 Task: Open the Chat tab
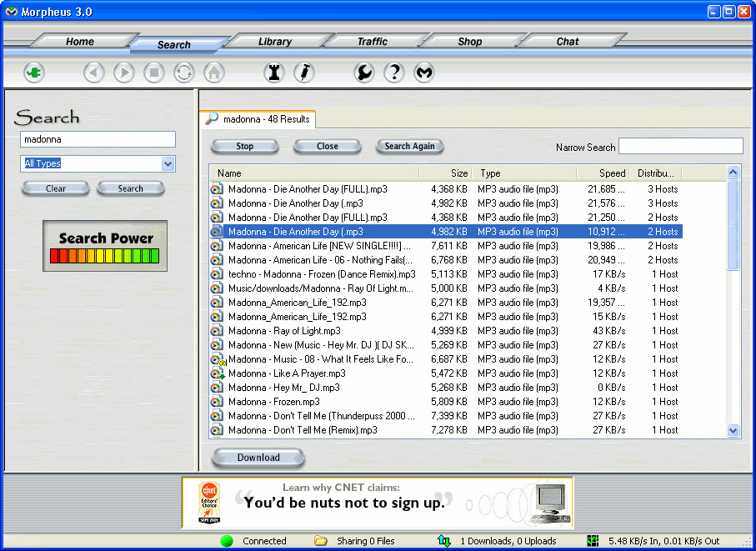(568, 42)
